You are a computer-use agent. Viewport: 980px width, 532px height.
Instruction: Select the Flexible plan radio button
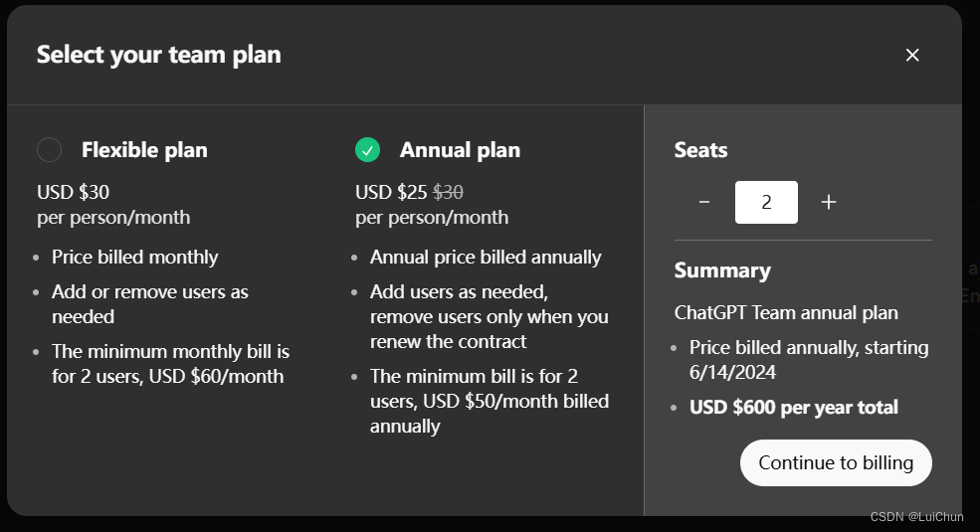[x=49, y=150]
